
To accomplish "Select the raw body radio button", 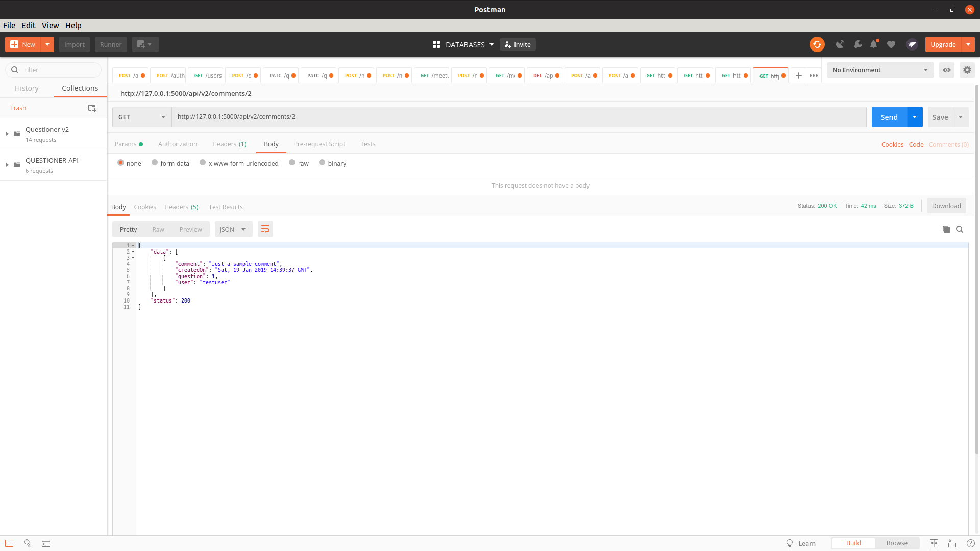I will click(x=292, y=163).
